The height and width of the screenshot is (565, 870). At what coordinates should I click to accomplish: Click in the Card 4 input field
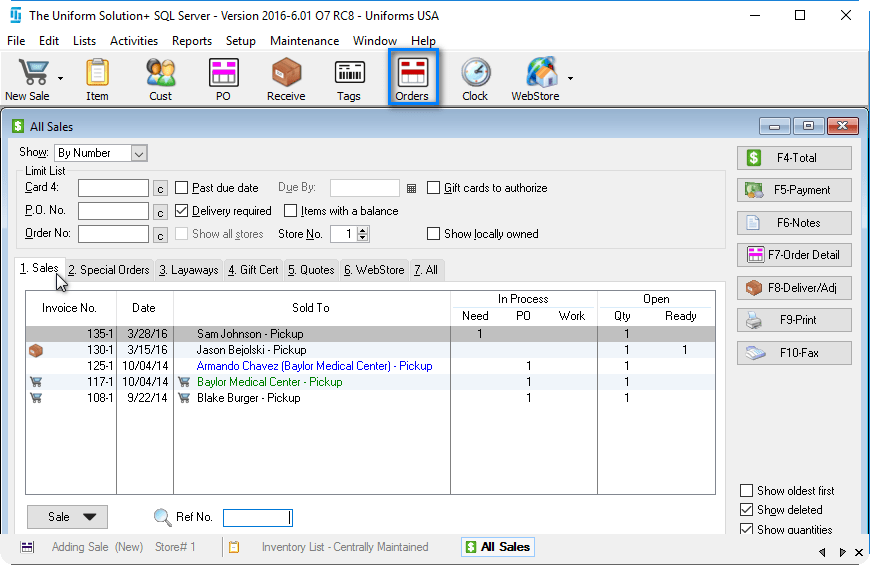point(113,188)
